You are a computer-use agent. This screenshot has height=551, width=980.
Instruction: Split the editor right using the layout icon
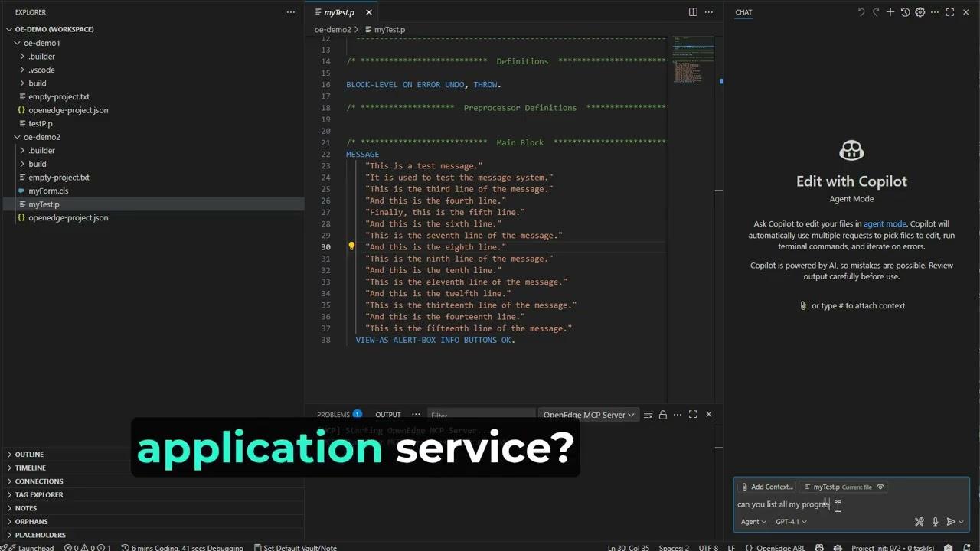693,12
